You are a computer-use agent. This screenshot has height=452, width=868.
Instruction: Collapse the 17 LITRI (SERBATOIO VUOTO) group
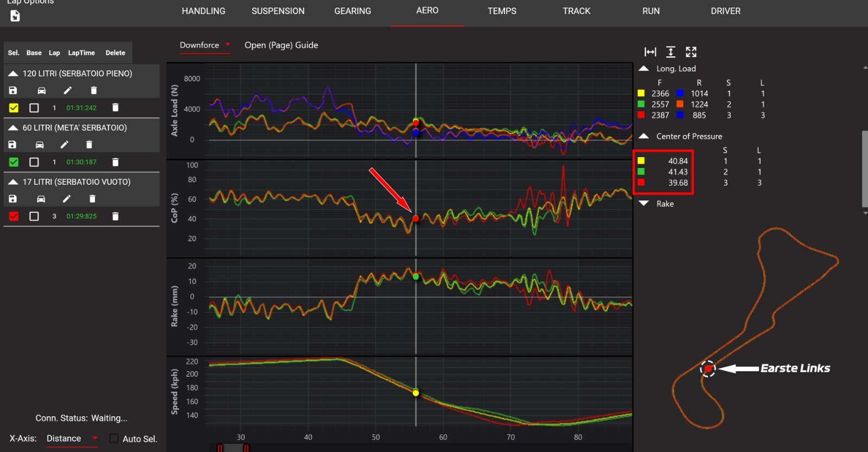[x=13, y=182]
